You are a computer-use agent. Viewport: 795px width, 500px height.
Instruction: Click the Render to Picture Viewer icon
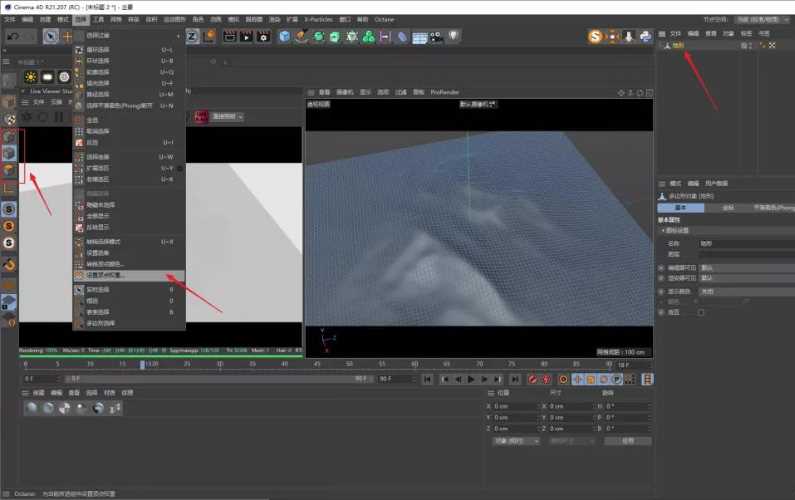tap(246, 37)
